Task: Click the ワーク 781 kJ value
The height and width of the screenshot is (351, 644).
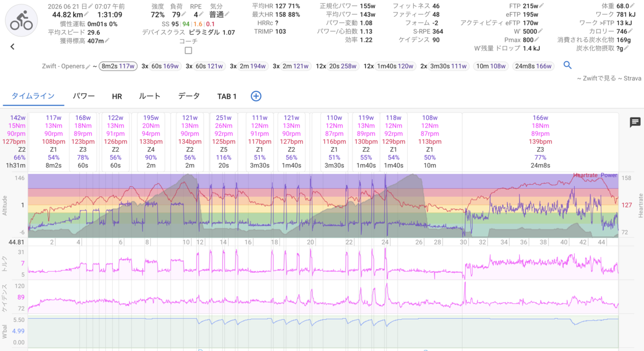Action: [x=626, y=14]
